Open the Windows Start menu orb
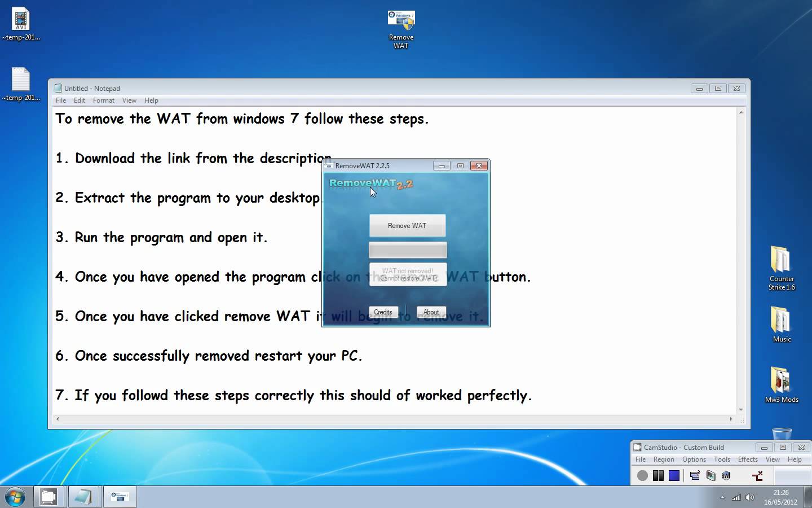812x508 pixels. [x=15, y=497]
